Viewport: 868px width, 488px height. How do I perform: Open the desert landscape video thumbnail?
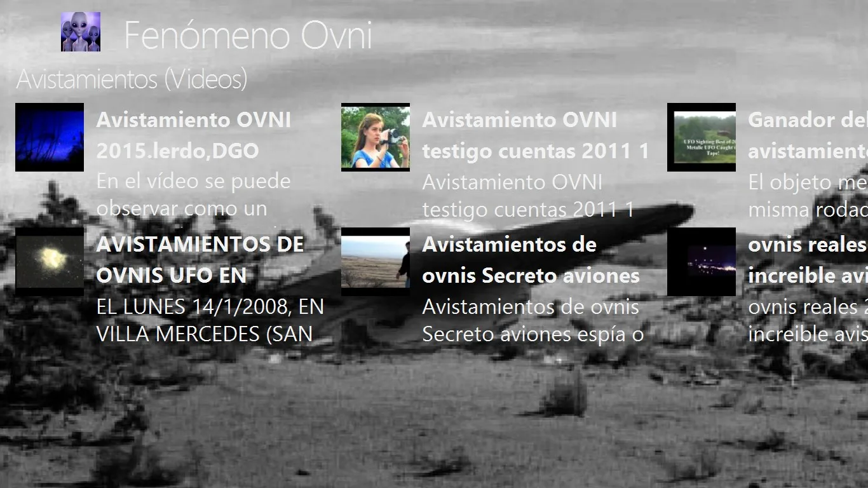(x=376, y=262)
